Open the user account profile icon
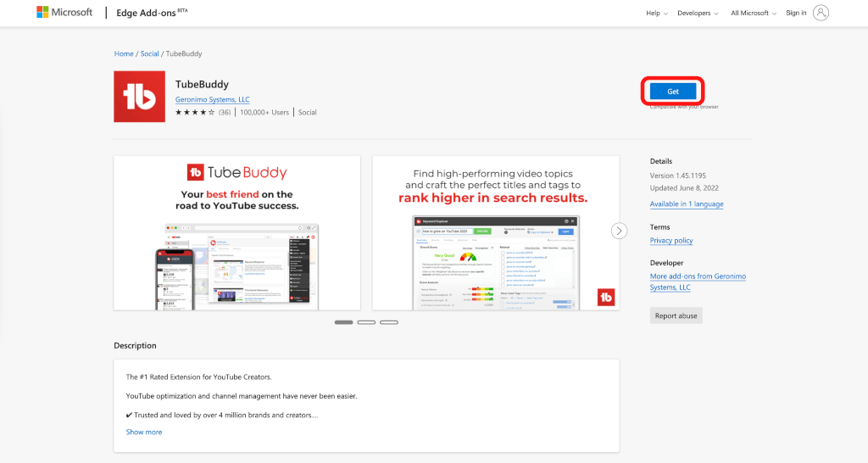Image resolution: width=868 pixels, height=463 pixels. (x=821, y=13)
